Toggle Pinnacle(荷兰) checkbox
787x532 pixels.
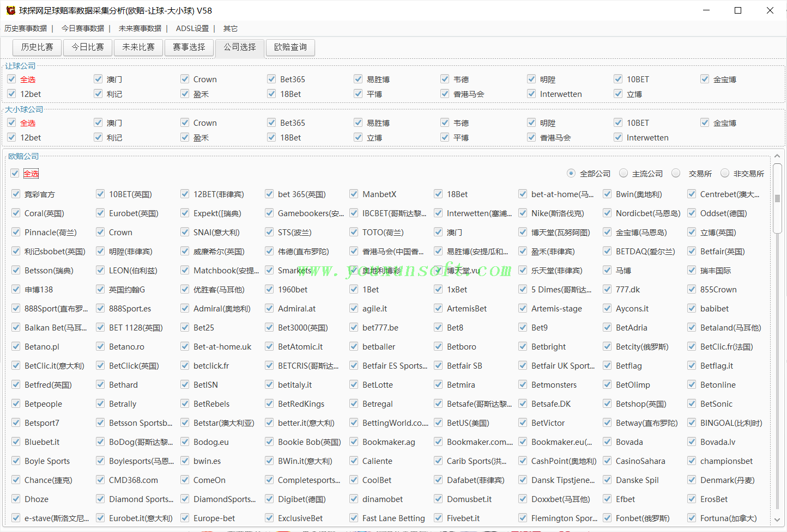click(16, 232)
